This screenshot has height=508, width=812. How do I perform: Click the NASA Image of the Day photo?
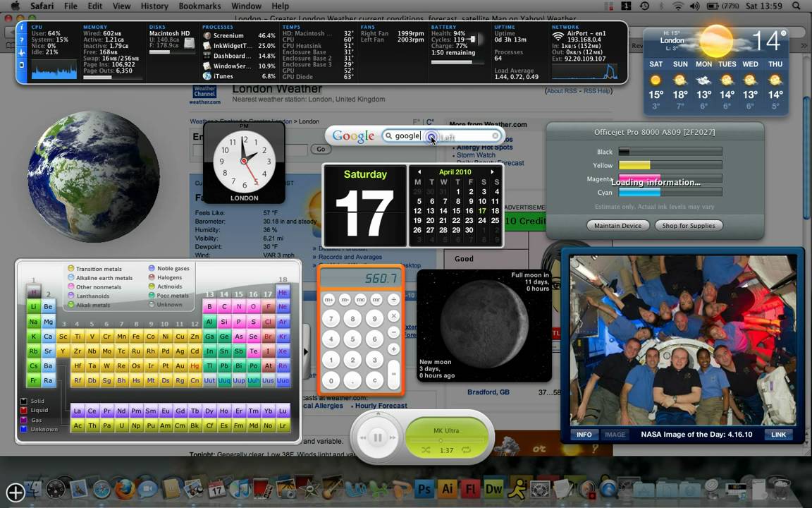click(683, 339)
